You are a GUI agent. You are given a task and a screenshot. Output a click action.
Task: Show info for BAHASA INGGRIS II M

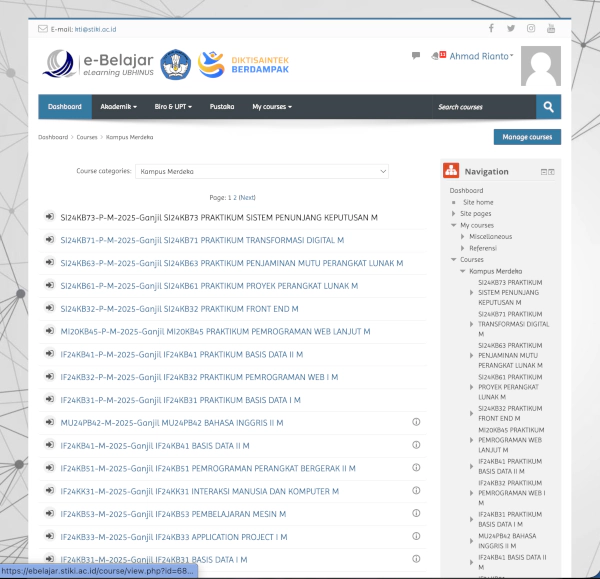click(416, 422)
